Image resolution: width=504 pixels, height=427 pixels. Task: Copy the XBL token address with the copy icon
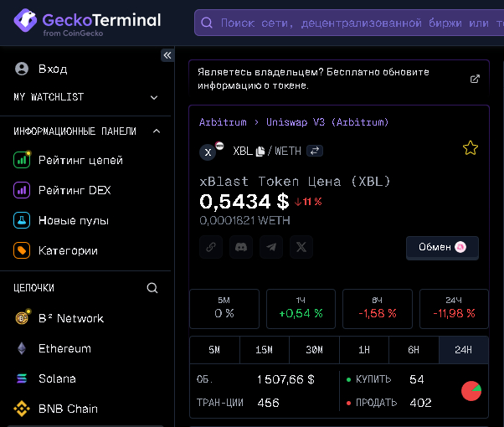pyautogui.click(x=260, y=151)
